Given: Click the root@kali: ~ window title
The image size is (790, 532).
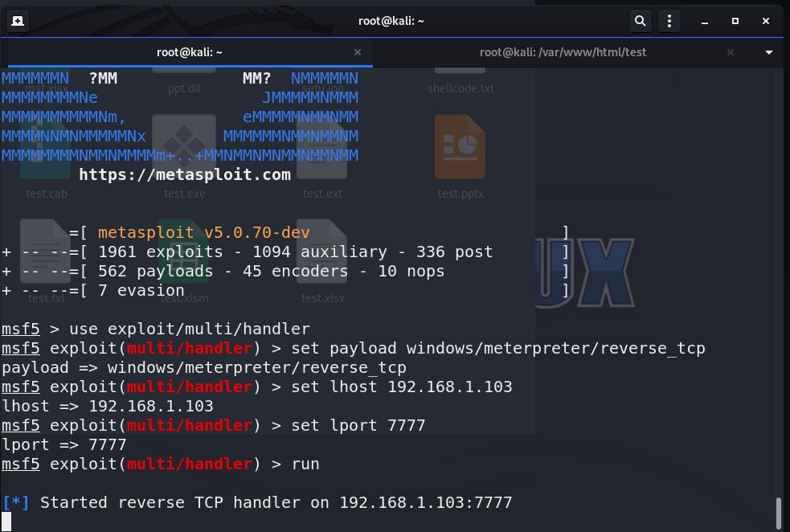Looking at the screenshot, I should (391, 21).
